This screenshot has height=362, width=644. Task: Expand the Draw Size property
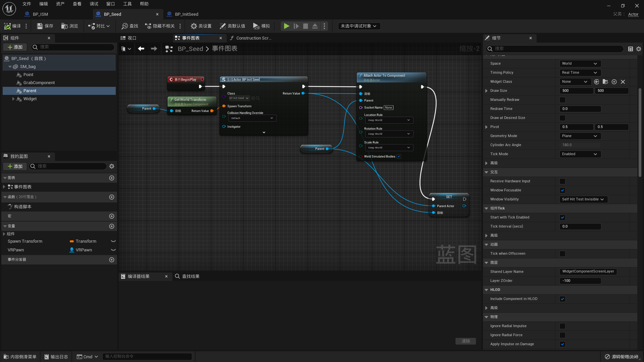(486, 91)
